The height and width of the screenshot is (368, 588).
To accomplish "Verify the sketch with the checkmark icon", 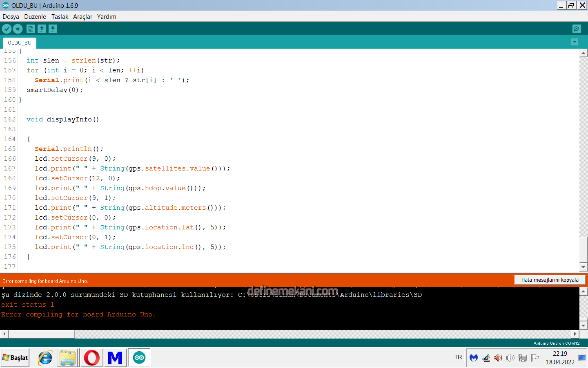I will [7, 29].
